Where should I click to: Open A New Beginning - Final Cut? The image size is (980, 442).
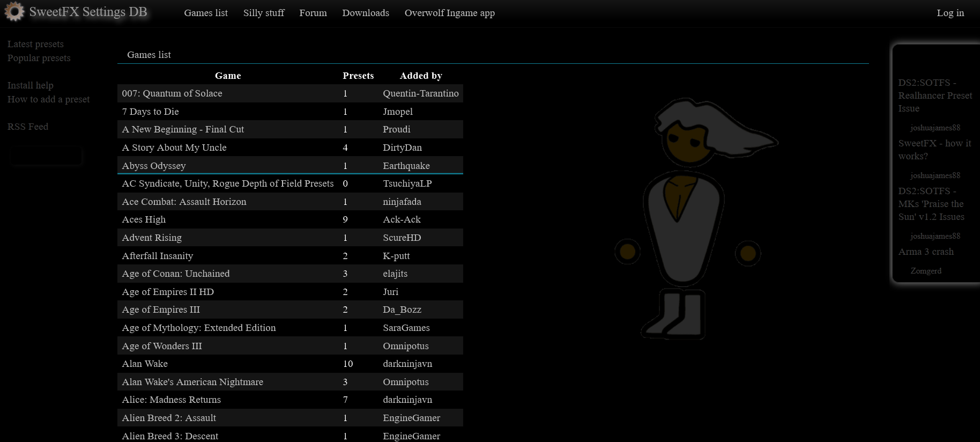183,129
